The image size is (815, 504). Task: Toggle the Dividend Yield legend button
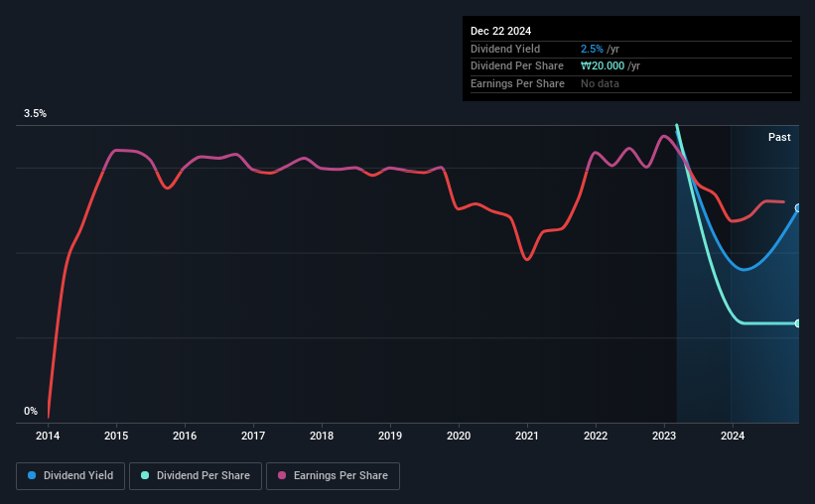click(x=70, y=476)
